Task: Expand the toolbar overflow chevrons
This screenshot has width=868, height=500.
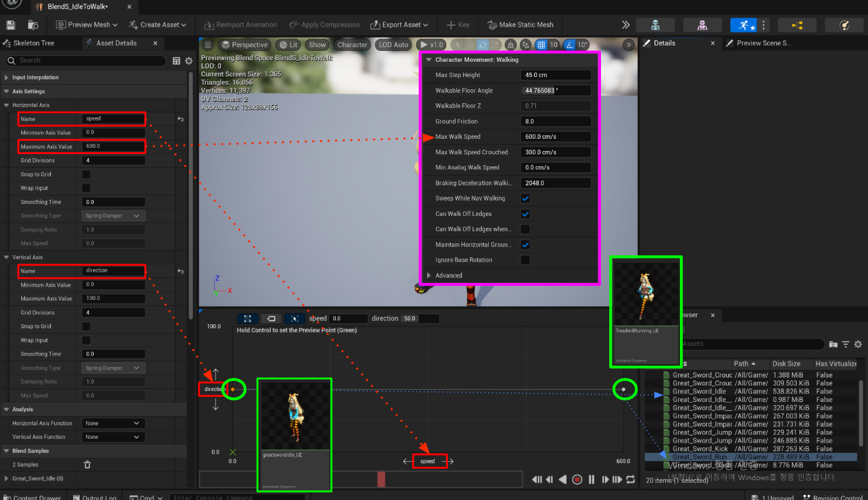Action: click(625, 25)
